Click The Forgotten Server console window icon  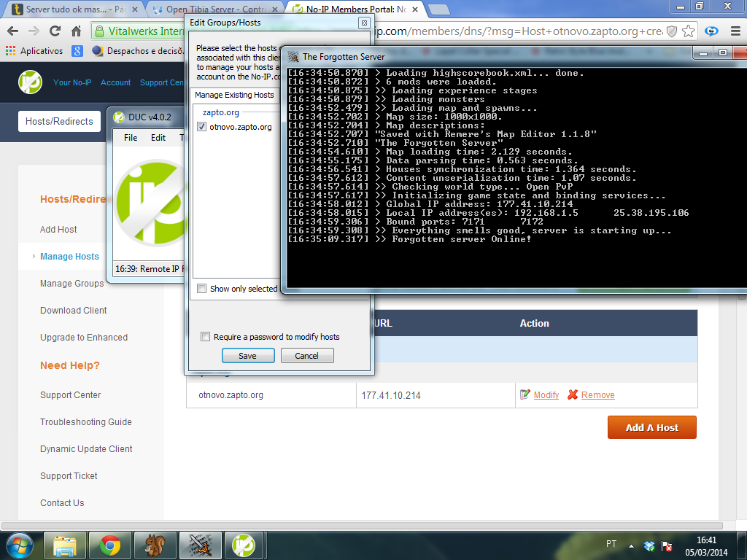click(293, 57)
